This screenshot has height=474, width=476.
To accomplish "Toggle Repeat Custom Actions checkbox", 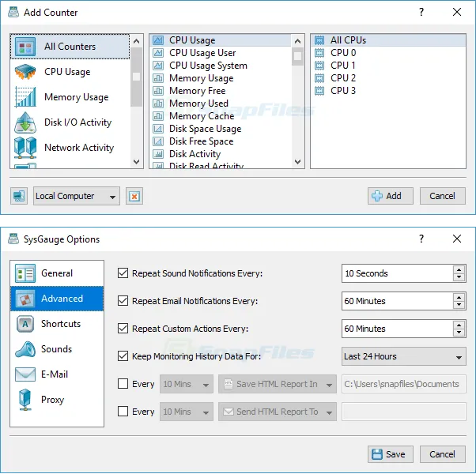I will (x=123, y=329).
